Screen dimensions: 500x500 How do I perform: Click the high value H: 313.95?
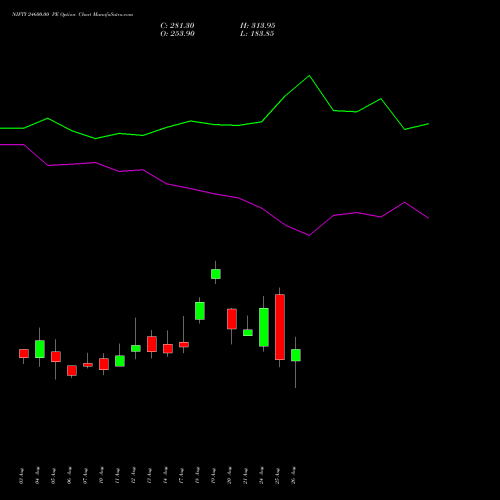click(x=258, y=26)
